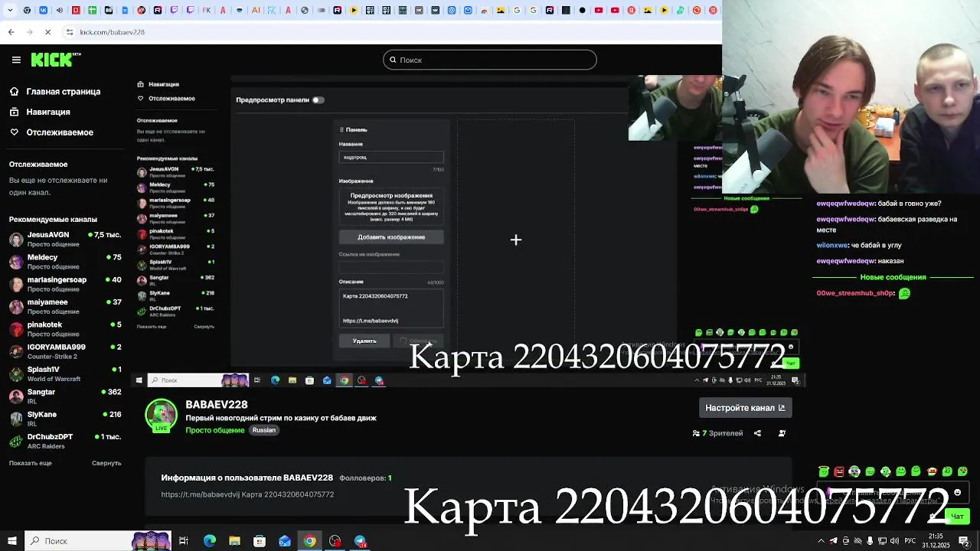Viewport: 980px width, 551px height.
Task: Click the green Чат send button
Action: click(x=957, y=517)
